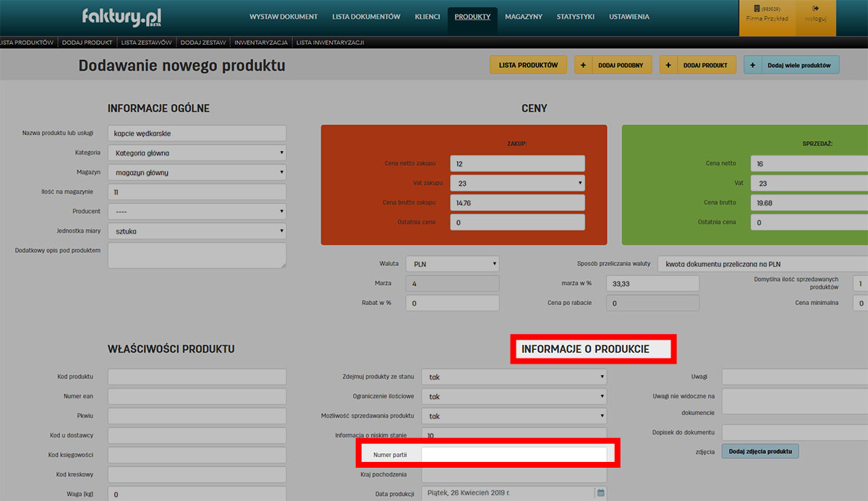
Task: Click plus icon on Dodaj wiele produktów
Action: point(753,65)
